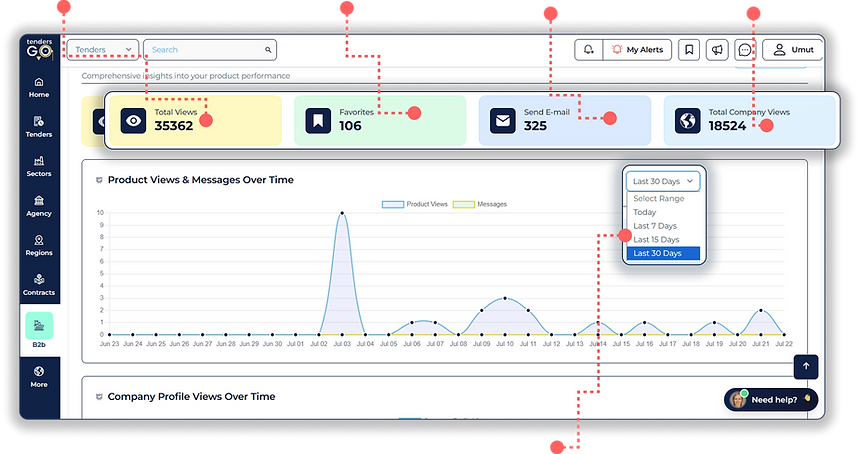Click the Favorites bookmark card icon
The height and width of the screenshot is (454, 859).
click(x=318, y=120)
